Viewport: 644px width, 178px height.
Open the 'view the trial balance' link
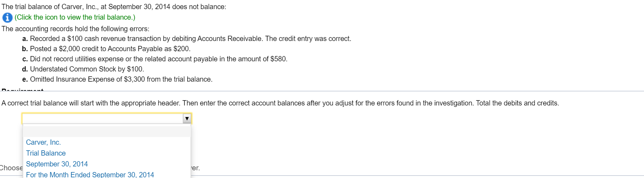point(75,17)
